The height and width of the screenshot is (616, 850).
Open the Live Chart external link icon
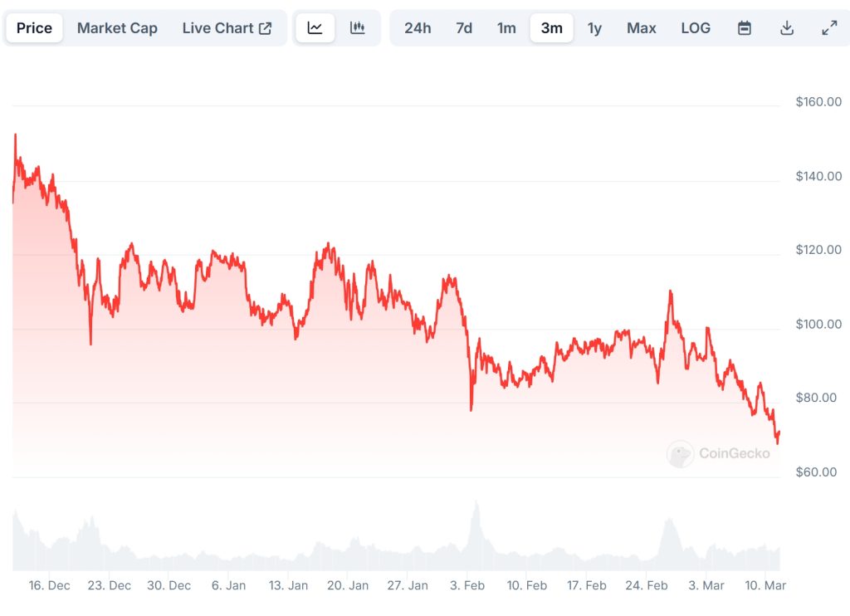coord(266,27)
